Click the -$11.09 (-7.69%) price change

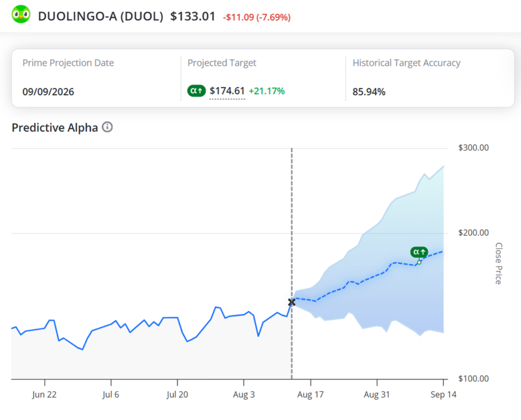tap(256, 17)
